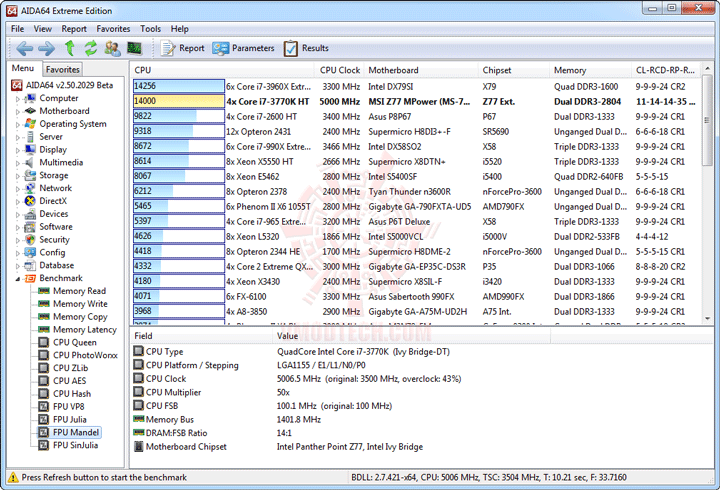Expand the Server tree node
Screen dimensions: 720x490
(x=18, y=137)
